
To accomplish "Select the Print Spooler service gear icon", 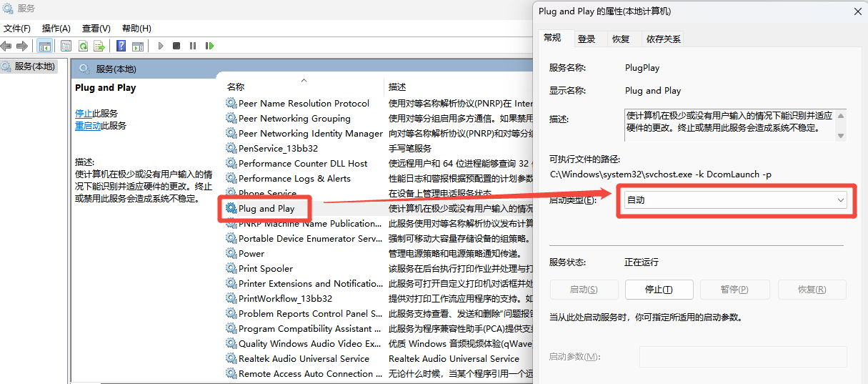I will (x=231, y=269).
